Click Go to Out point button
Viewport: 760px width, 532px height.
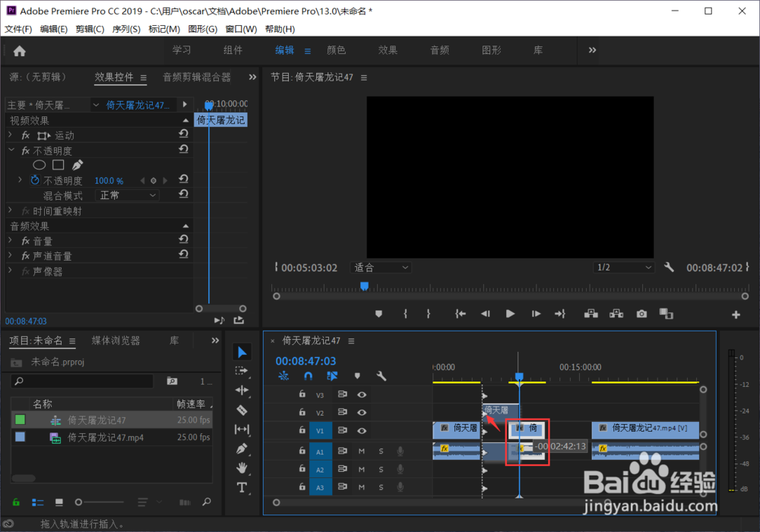click(x=560, y=314)
